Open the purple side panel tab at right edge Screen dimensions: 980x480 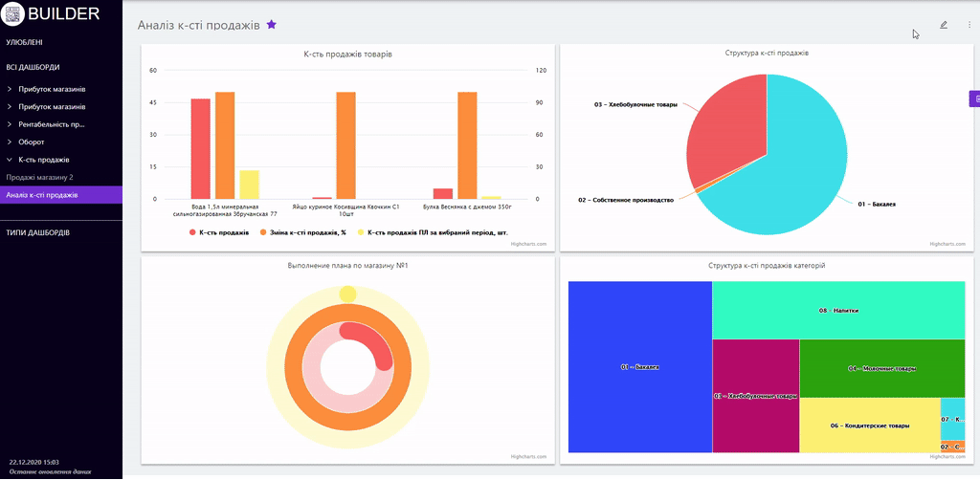(x=974, y=98)
